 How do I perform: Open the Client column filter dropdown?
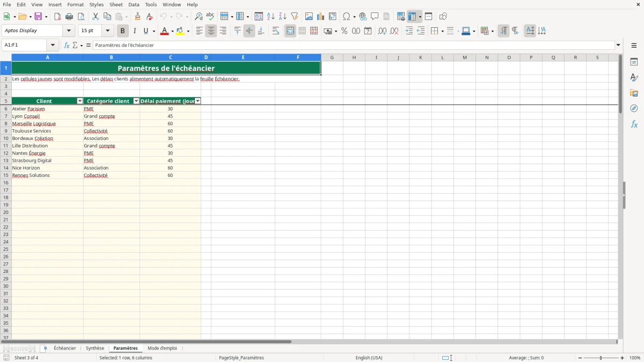pyautogui.click(x=80, y=101)
